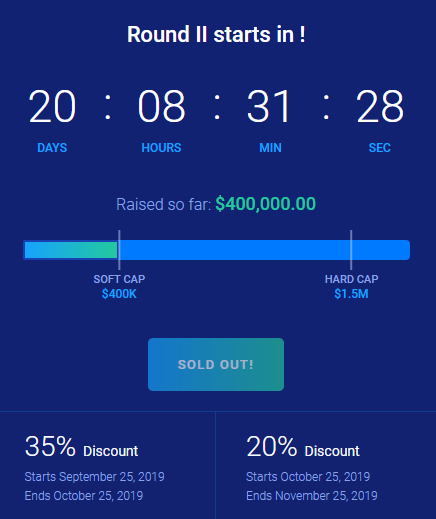Select the 35% Discount round panel
The image size is (436, 519).
107,465
